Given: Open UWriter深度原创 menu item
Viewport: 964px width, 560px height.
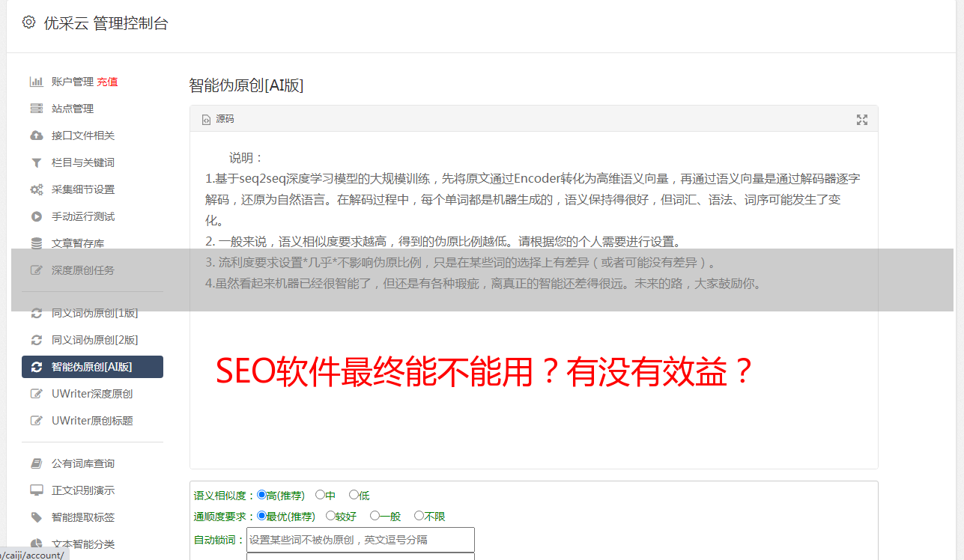Looking at the screenshot, I should click(92, 394).
